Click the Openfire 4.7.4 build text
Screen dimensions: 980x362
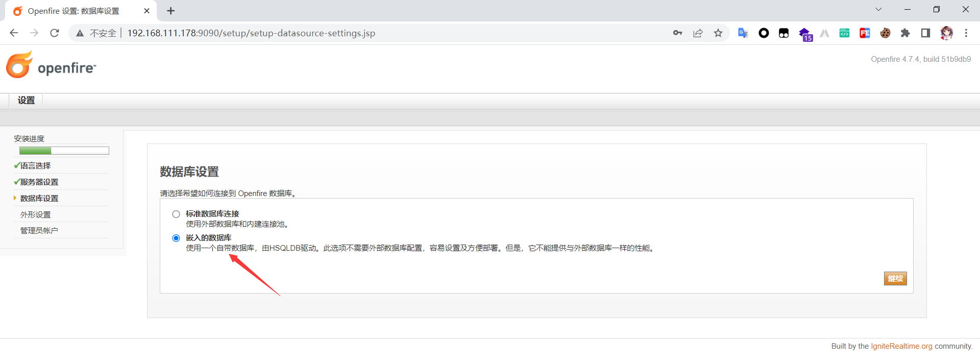(921, 59)
